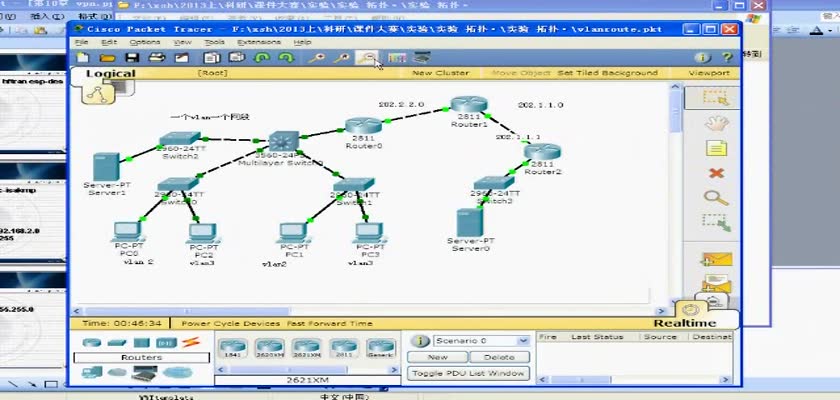Click the Zoom Reset magnifier icon

point(342,57)
